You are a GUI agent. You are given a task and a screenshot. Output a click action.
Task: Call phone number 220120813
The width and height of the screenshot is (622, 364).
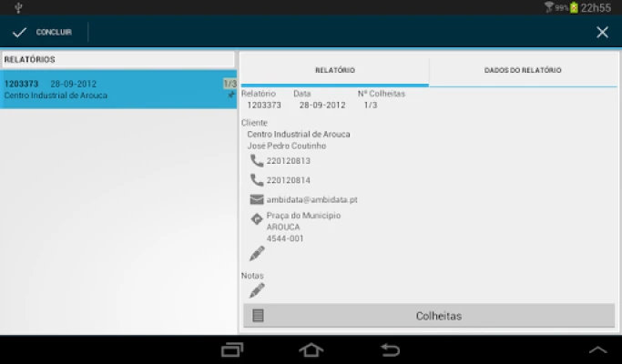[x=288, y=161]
